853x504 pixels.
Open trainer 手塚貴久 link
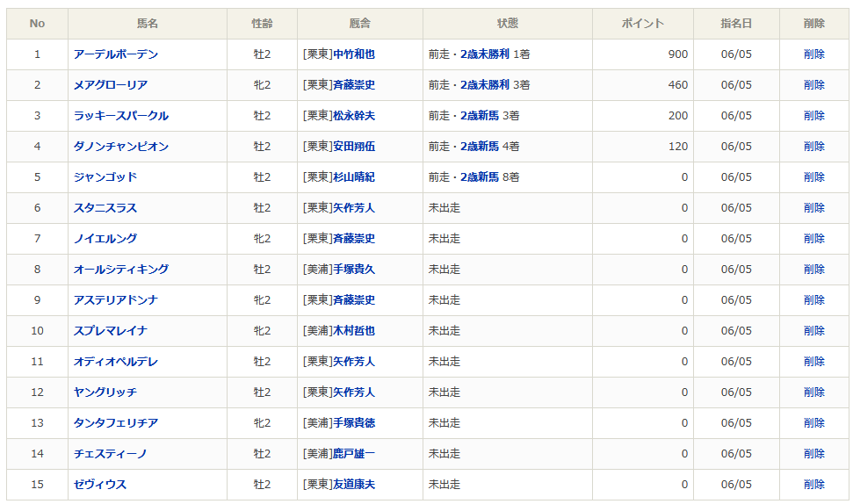coord(354,270)
